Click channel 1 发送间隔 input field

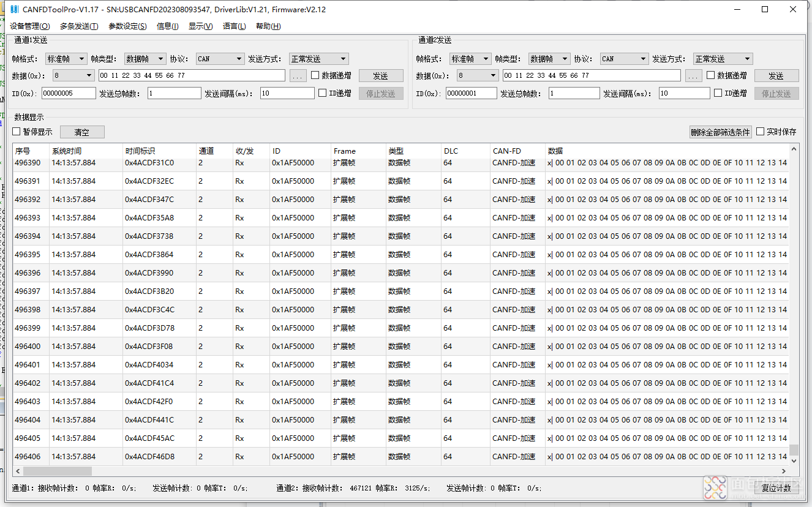point(287,93)
